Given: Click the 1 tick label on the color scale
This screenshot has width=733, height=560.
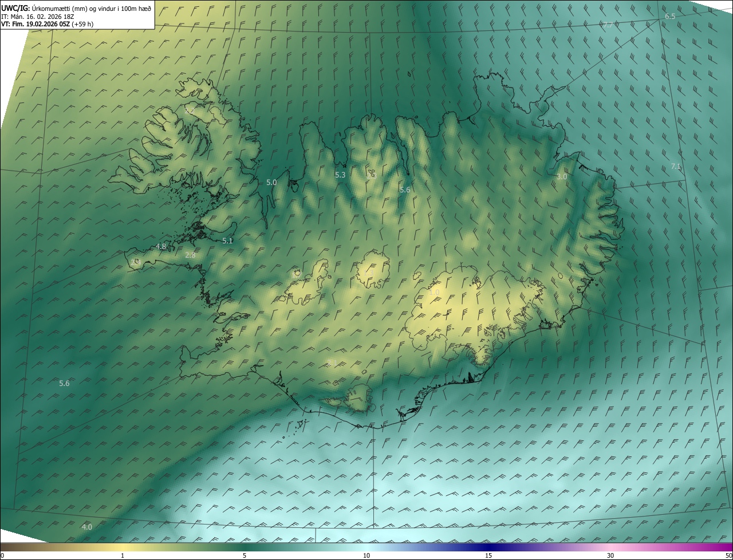Looking at the screenshot, I should coord(123,555).
